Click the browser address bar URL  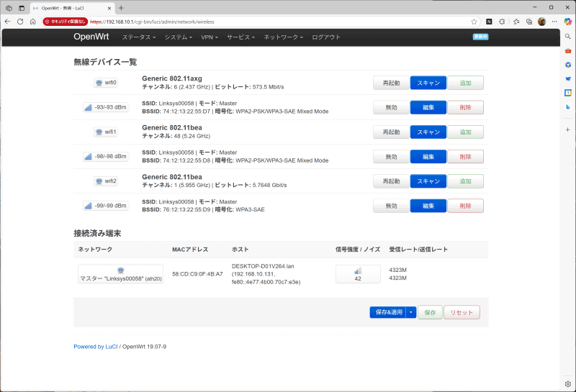click(x=152, y=22)
